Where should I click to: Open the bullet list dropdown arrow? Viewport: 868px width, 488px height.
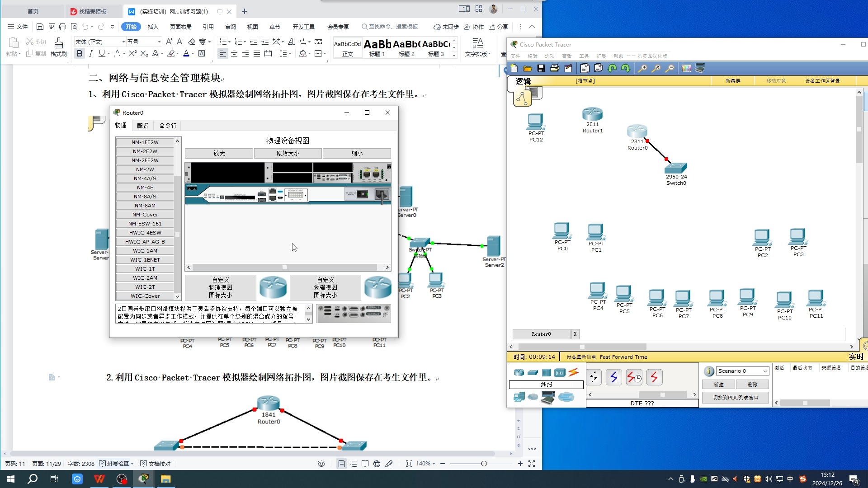point(230,42)
